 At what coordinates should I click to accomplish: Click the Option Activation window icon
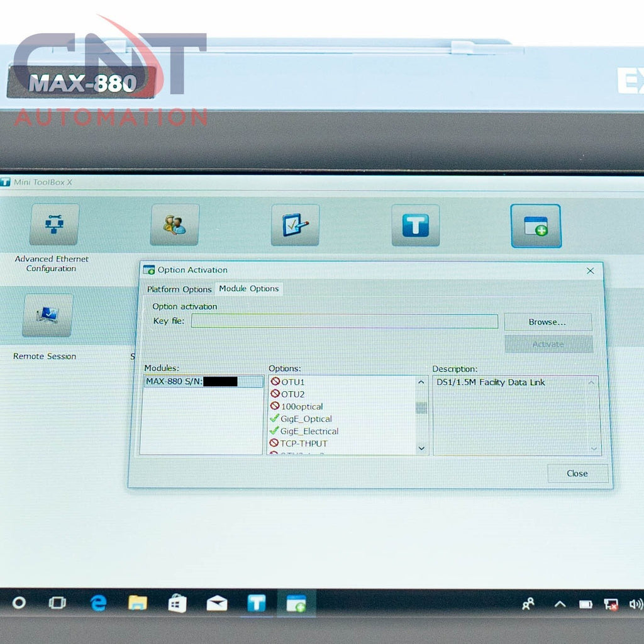[x=535, y=226]
